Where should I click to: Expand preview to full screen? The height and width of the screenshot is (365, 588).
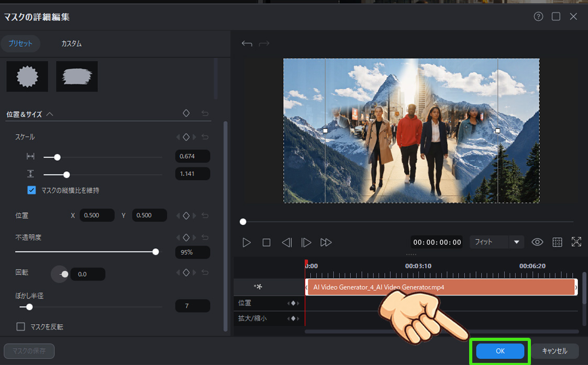click(x=576, y=242)
